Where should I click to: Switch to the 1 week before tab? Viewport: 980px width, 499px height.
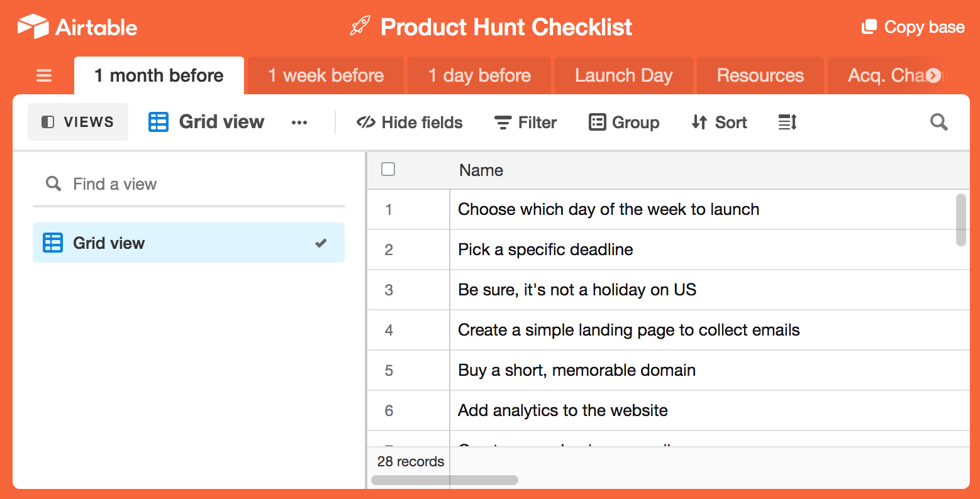coord(326,75)
